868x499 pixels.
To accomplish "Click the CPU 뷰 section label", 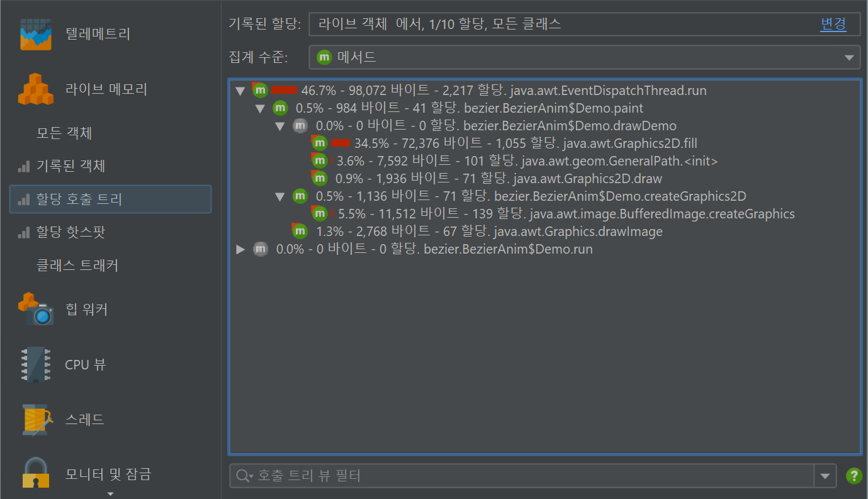I will (85, 364).
